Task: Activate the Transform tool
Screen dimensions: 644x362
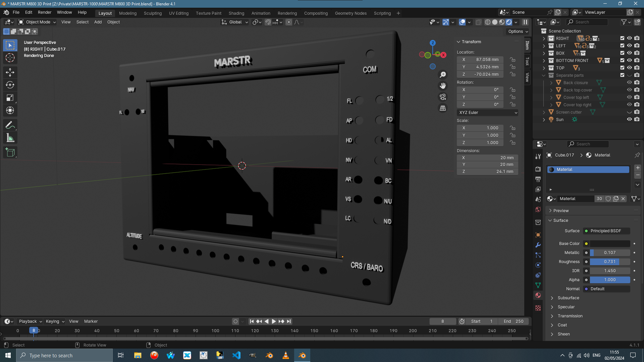Action: (x=10, y=110)
